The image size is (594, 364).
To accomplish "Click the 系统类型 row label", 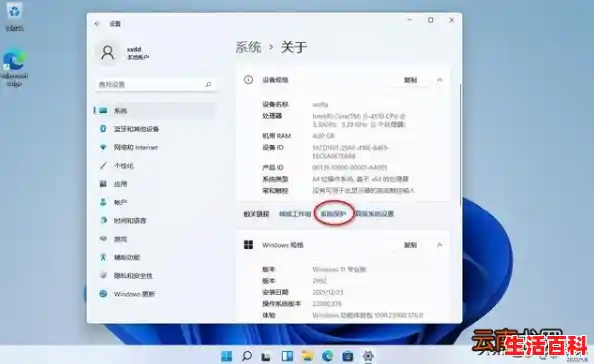I will (275, 179).
